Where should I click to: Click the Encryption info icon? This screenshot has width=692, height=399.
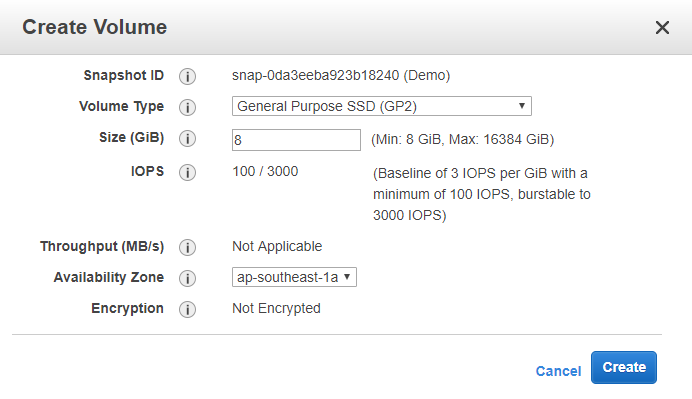[187, 309]
